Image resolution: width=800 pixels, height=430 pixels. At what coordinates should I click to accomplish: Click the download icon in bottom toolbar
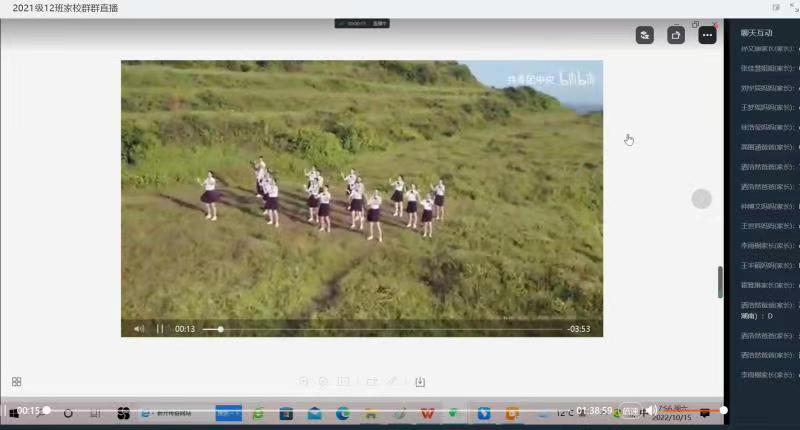click(x=420, y=382)
